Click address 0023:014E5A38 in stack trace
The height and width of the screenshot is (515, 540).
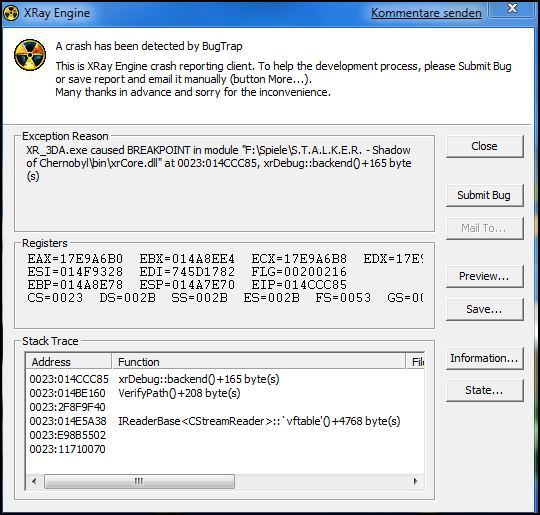click(x=68, y=421)
